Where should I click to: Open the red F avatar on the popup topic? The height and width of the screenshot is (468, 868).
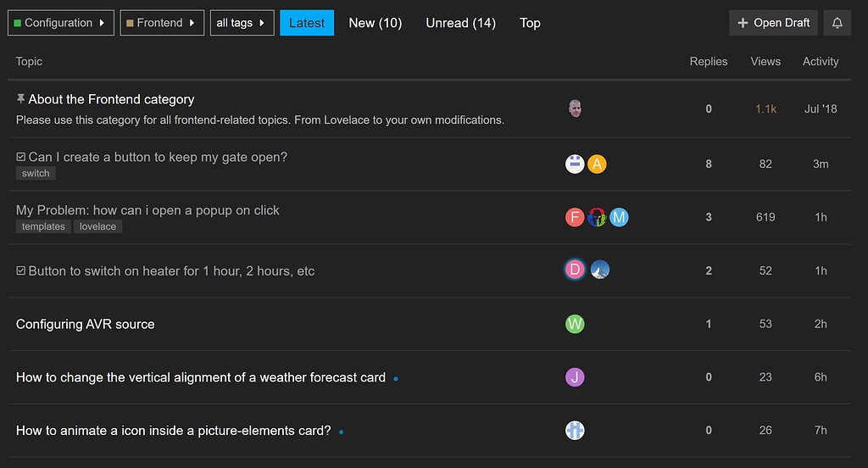coord(575,217)
